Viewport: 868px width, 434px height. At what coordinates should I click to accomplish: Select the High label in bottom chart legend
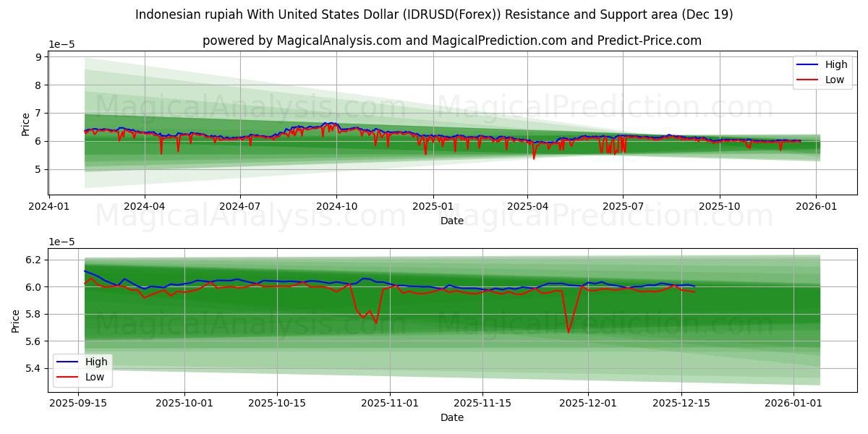pyautogui.click(x=97, y=361)
